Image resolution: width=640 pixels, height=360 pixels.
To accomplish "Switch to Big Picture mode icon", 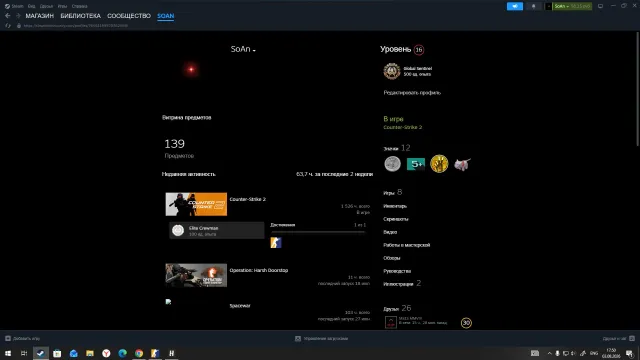I will 600,6.
